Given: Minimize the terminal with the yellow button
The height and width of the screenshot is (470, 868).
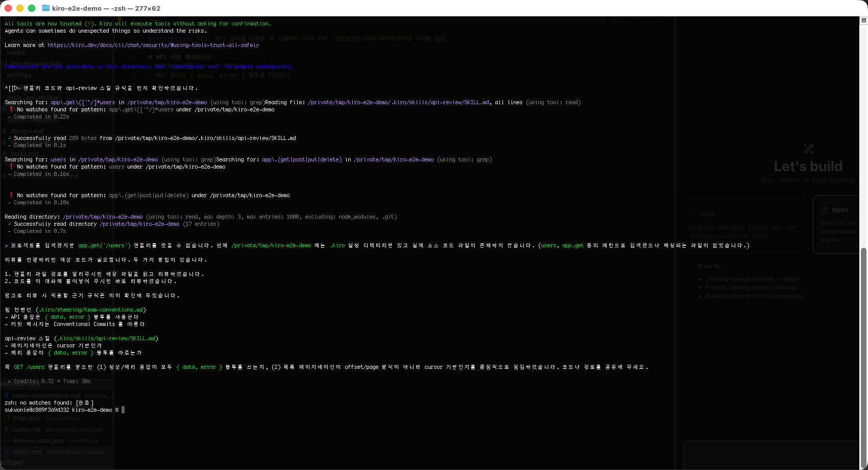Looking at the screenshot, I should point(20,8).
